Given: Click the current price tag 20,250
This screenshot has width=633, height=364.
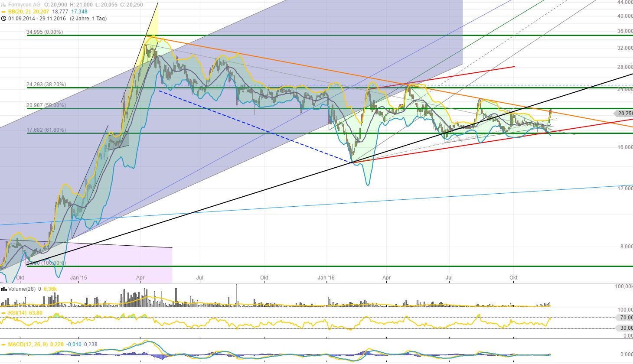Looking at the screenshot, I should tap(623, 114).
